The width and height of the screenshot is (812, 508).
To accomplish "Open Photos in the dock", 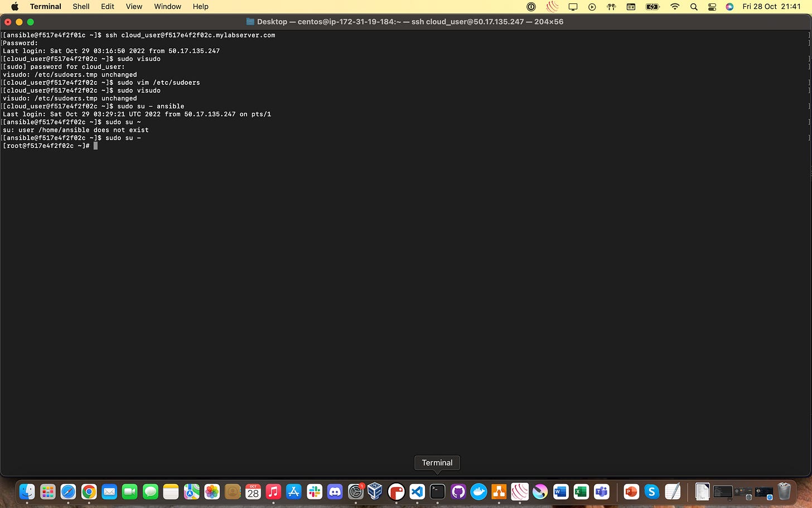I will 212,492.
